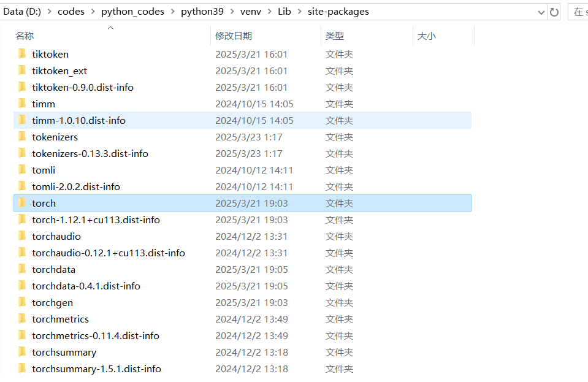Click the torchsummary-1.5.1.dist-info folder icon
Image resolution: width=588 pixels, height=382 pixels.
[22, 369]
